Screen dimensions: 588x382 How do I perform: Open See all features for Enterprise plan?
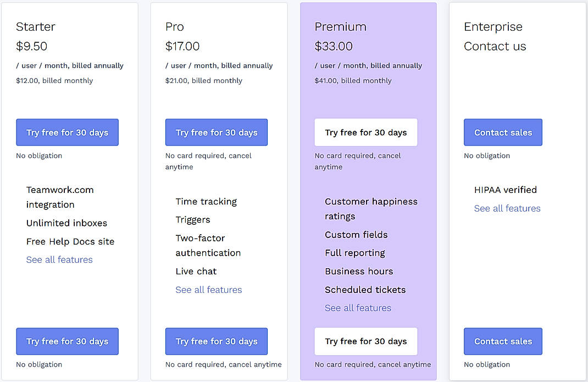coord(507,208)
